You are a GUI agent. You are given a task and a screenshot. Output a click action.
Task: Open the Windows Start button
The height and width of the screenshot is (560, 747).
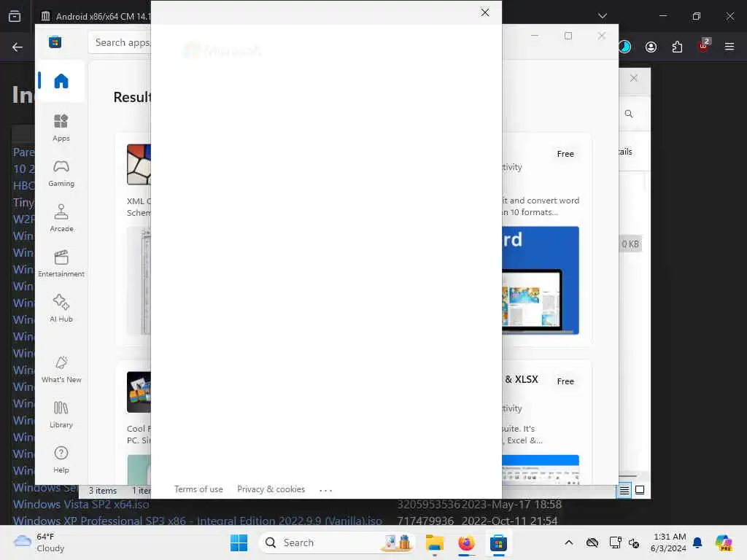(x=239, y=542)
